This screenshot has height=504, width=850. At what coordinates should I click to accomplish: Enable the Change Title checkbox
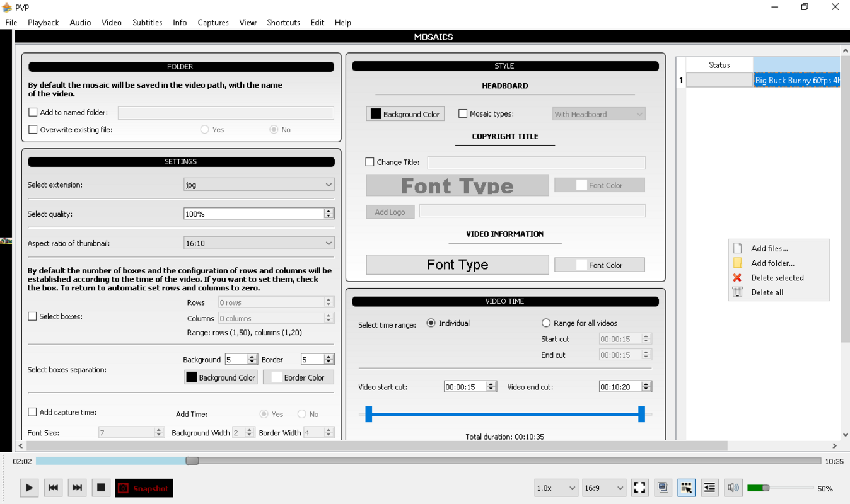(x=370, y=162)
